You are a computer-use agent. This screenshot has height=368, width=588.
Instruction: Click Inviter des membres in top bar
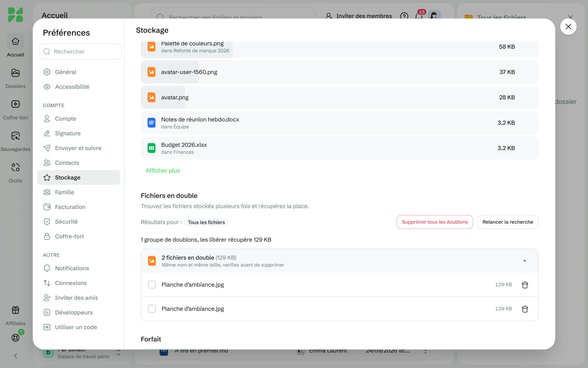point(359,16)
